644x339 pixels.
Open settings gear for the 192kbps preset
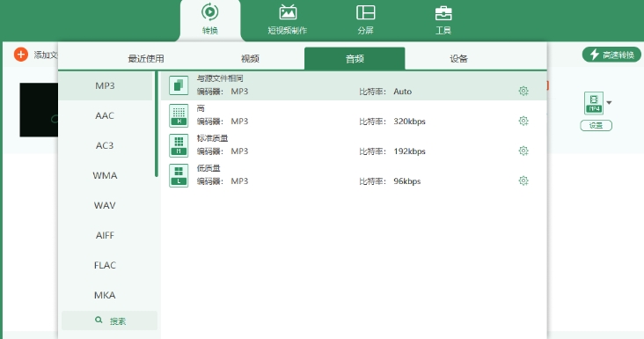pyautogui.click(x=523, y=151)
